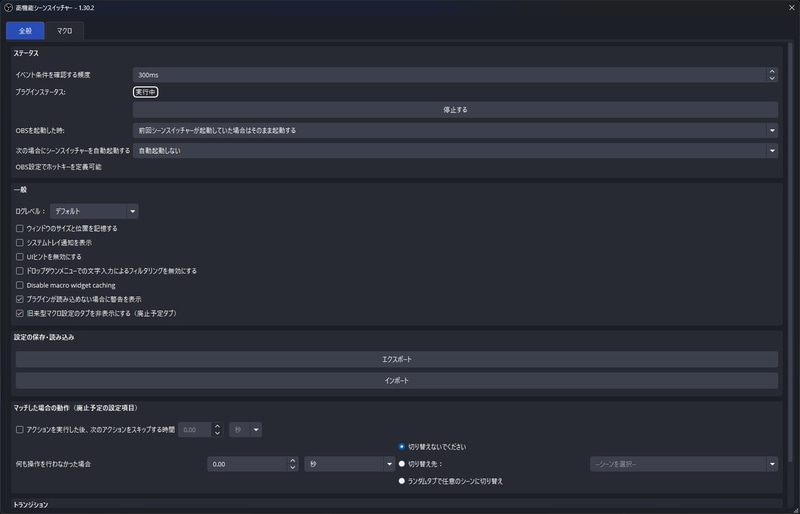Screen dimensions: 800x514
Task: Select 切り替え先 radio button
Action: (402, 464)
